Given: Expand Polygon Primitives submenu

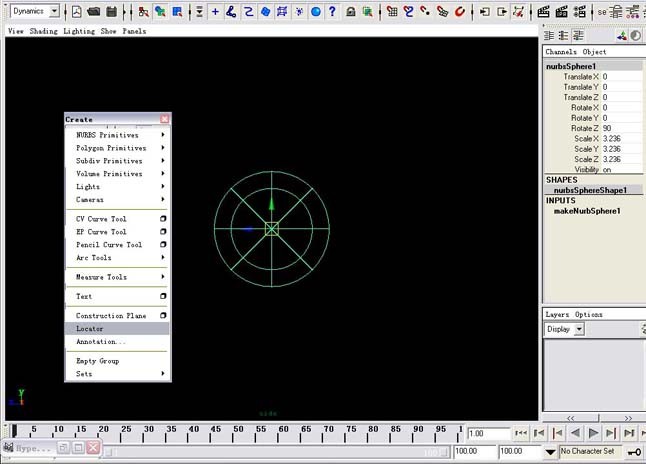Looking at the screenshot, I should pos(117,148).
